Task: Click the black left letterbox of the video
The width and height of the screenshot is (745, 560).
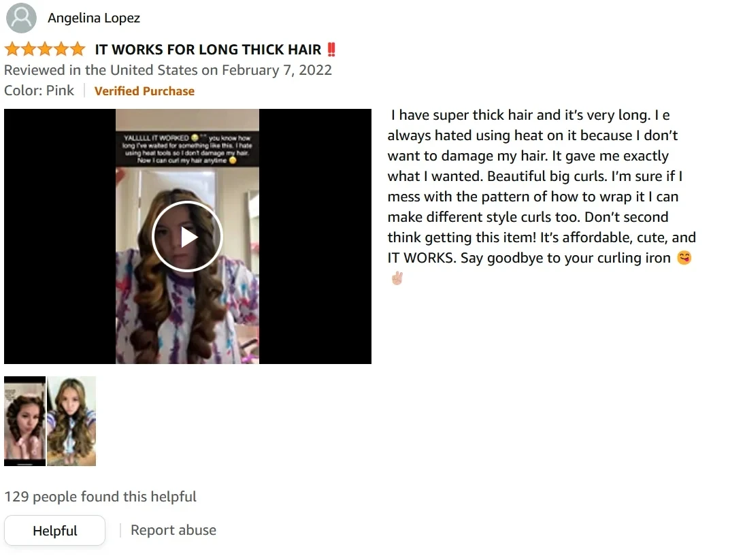Action: (x=60, y=237)
